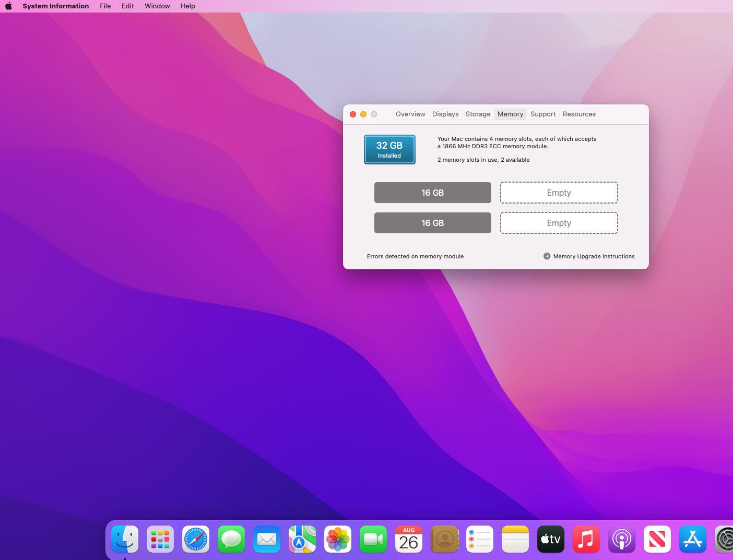733x560 pixels.
Task: Open Contacts app in the dock
Action: click(x=444, y=539)
